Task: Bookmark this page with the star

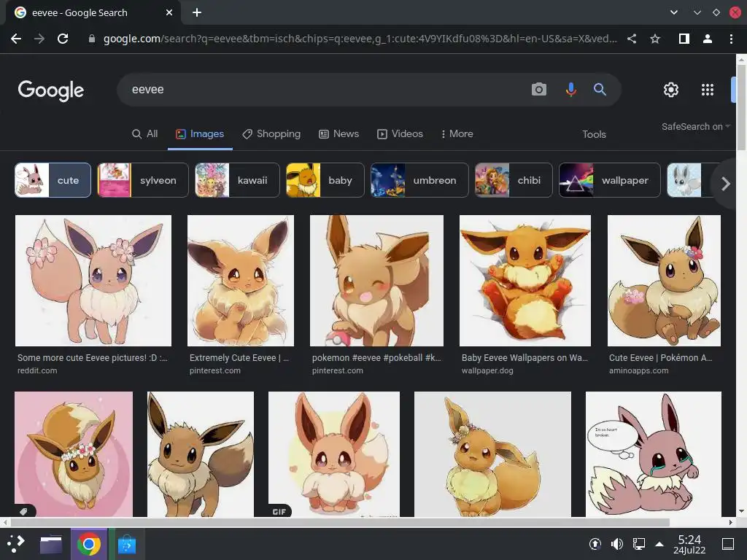Action: (655, 39)
